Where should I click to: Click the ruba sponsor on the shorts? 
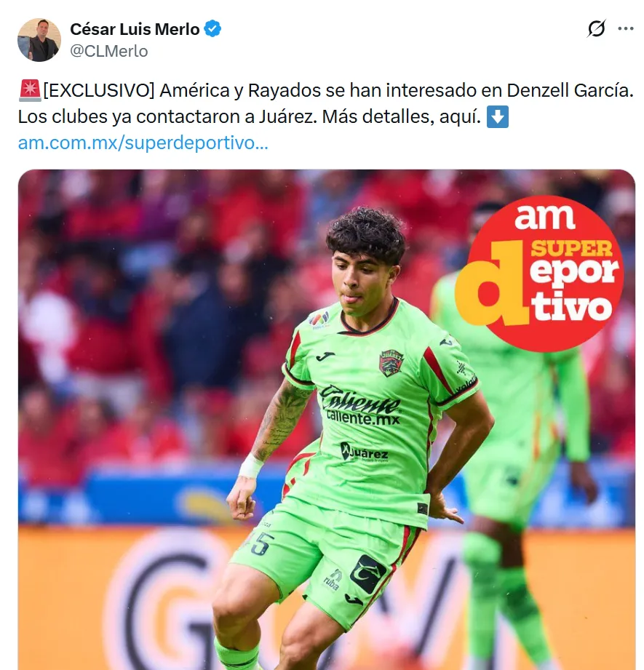(333, 581)
